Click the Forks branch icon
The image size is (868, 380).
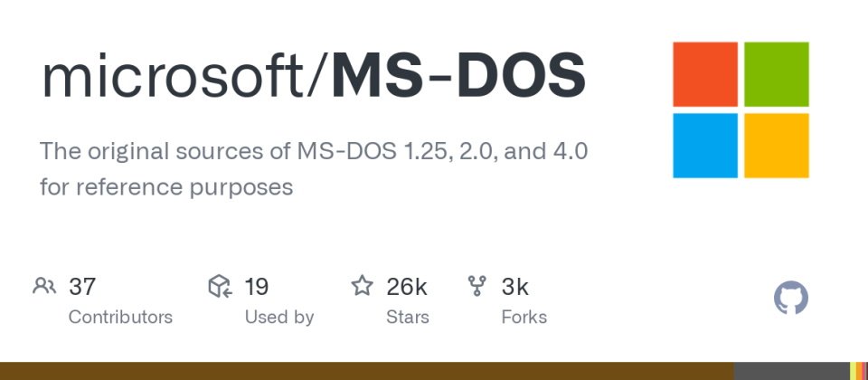[476, 286]
